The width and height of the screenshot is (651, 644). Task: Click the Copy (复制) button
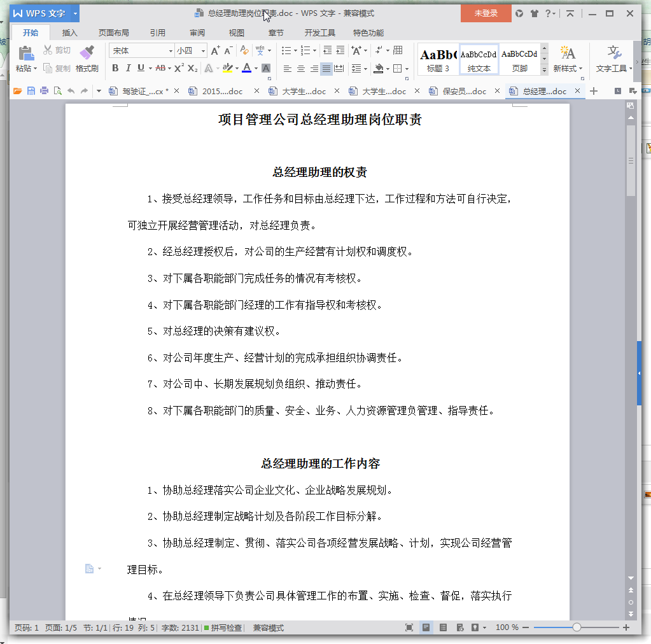pos(57,68)
